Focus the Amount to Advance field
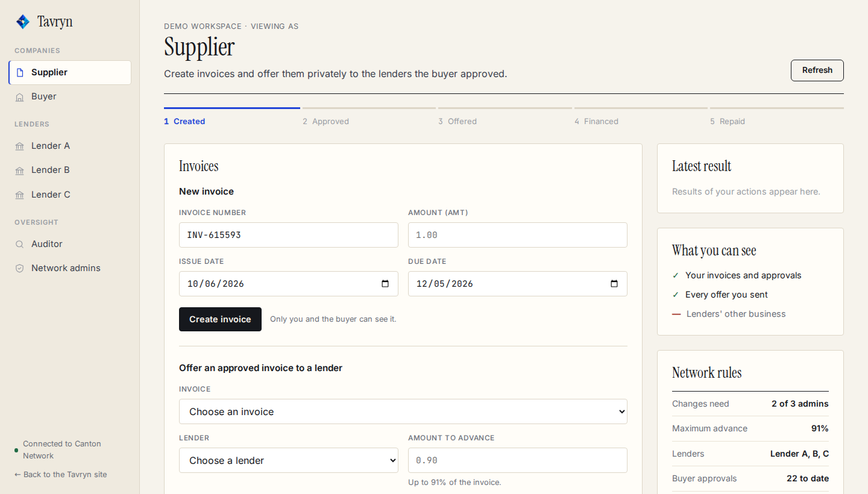The height and width of the screenshot is (494, 868). coord(518,460)
